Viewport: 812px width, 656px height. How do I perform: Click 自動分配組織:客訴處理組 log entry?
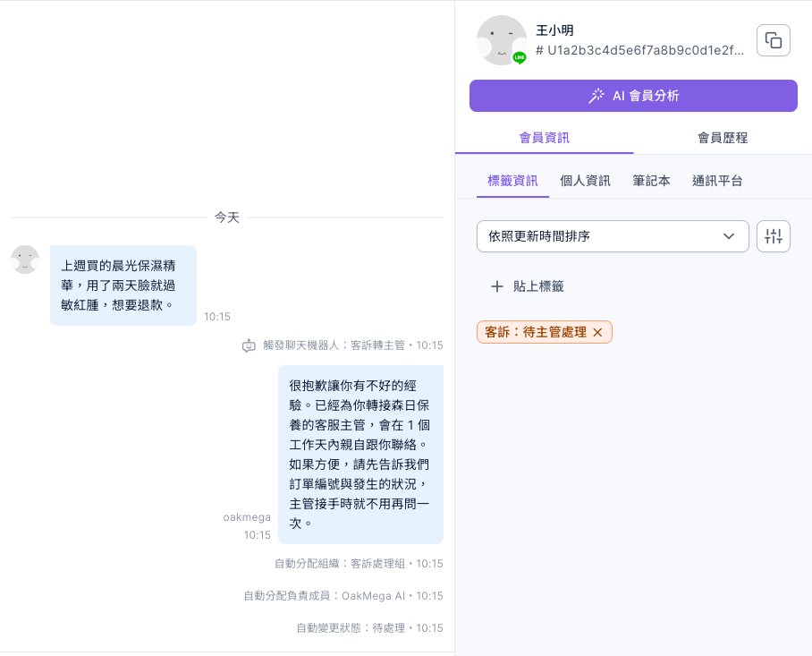(359, 564)
